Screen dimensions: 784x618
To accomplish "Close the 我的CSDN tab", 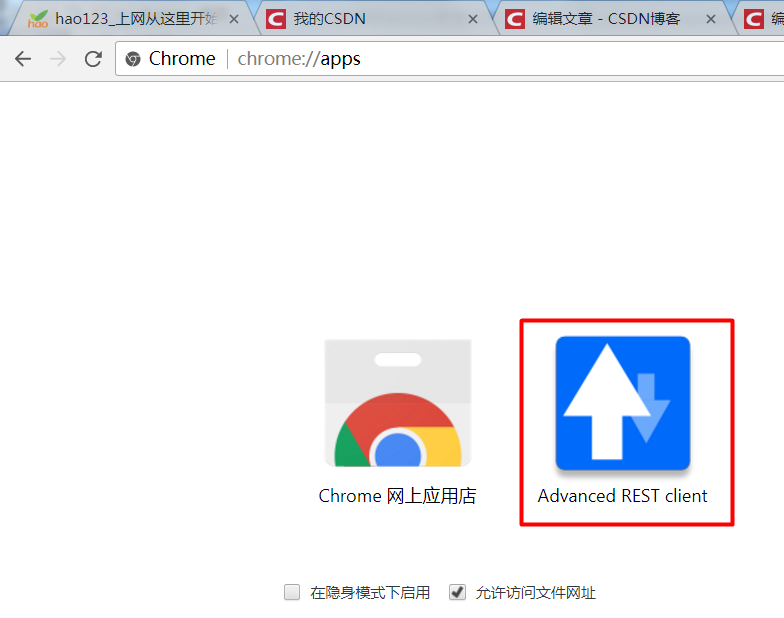I will pos(472,20).
